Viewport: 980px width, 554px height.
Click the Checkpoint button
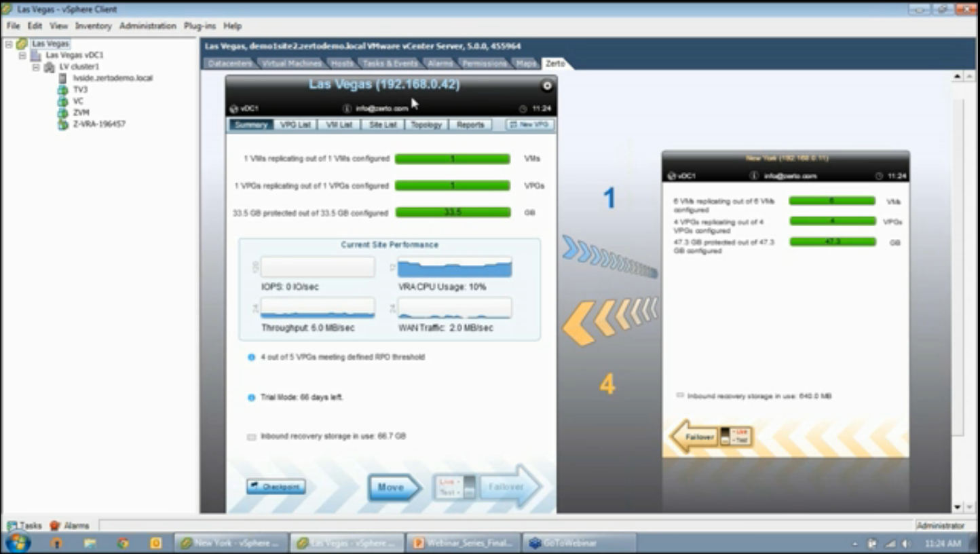(276, 487)
